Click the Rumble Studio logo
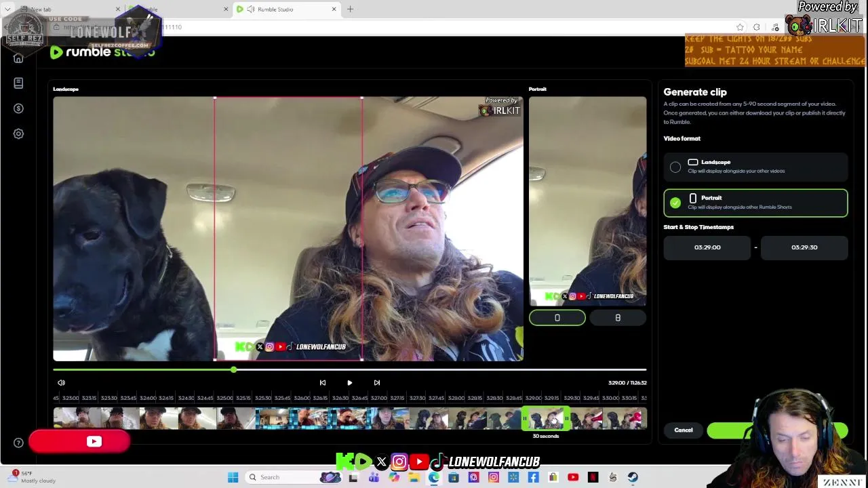Image resolution: width=868 pixels, height=488 pixels. click(x=102, y=52)
